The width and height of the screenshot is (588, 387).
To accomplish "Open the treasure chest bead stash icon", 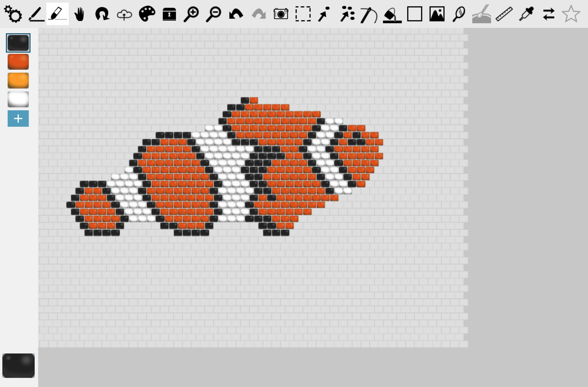I will (x=169, y=14).
